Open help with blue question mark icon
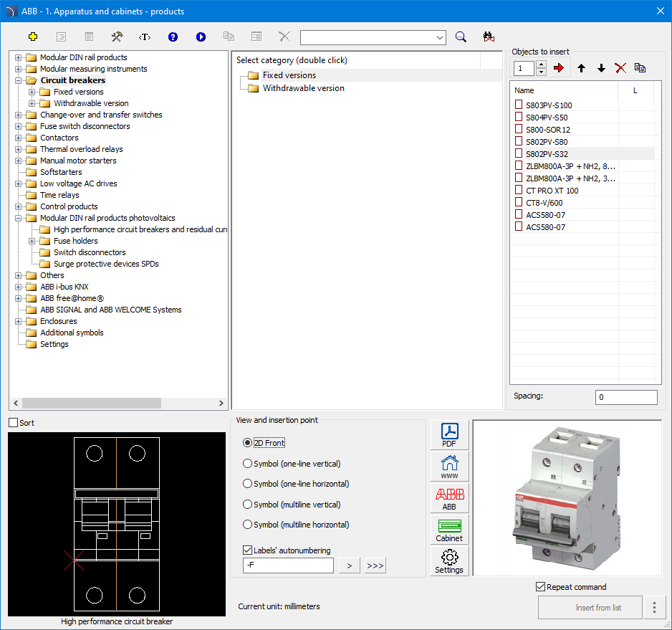The height and width of the screenshot is (630, 672). pos(173,37)
